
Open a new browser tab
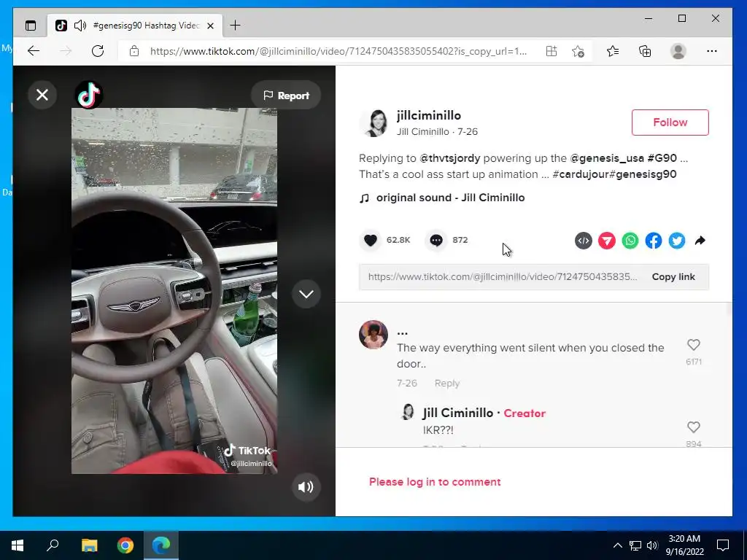(x=235, y=26)
